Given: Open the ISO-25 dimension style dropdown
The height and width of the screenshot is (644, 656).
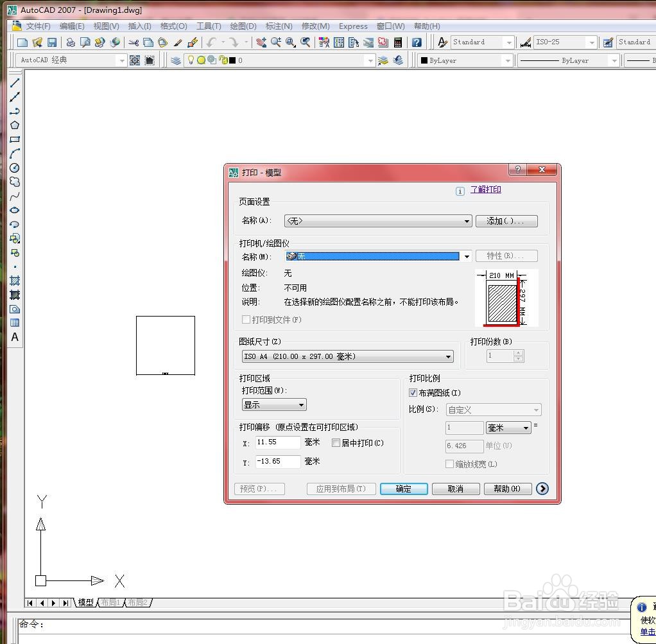Looking at the screenshot, I should (x=565, y=42).
